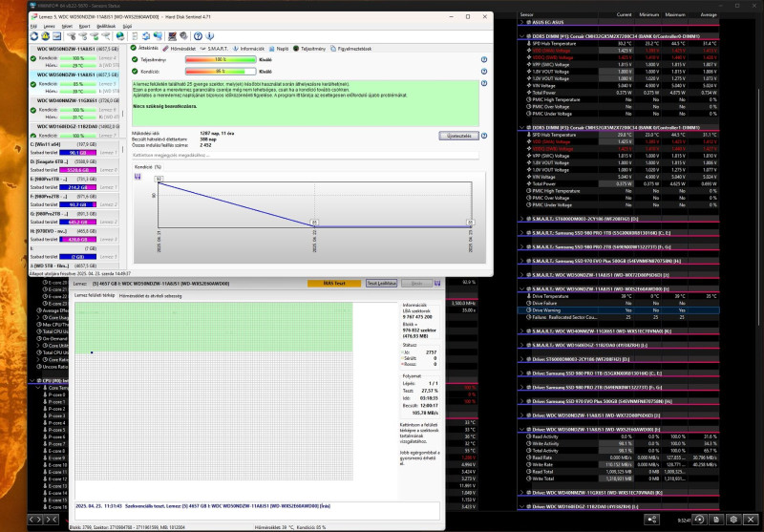Expand S.M.A.R.T.: ST6000DM003 sensor group
The height and width of the screenshot is (532, 764).
click(x=522, y=219)
